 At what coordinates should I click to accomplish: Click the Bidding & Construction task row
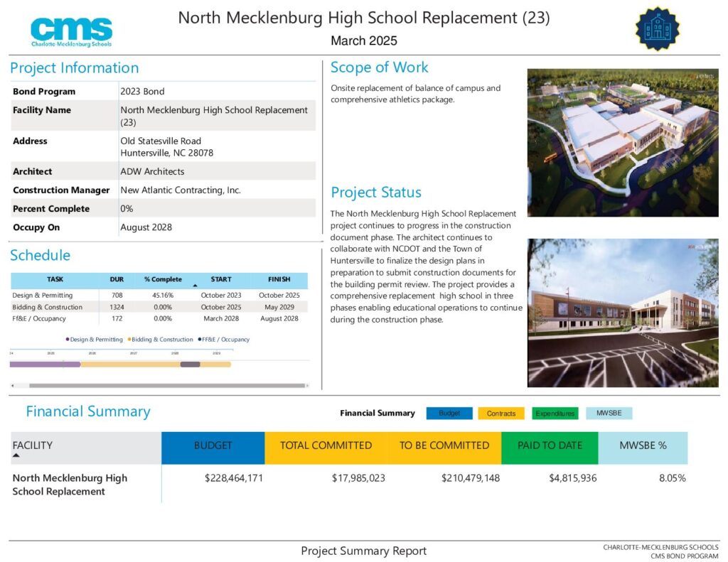[159, 307]
